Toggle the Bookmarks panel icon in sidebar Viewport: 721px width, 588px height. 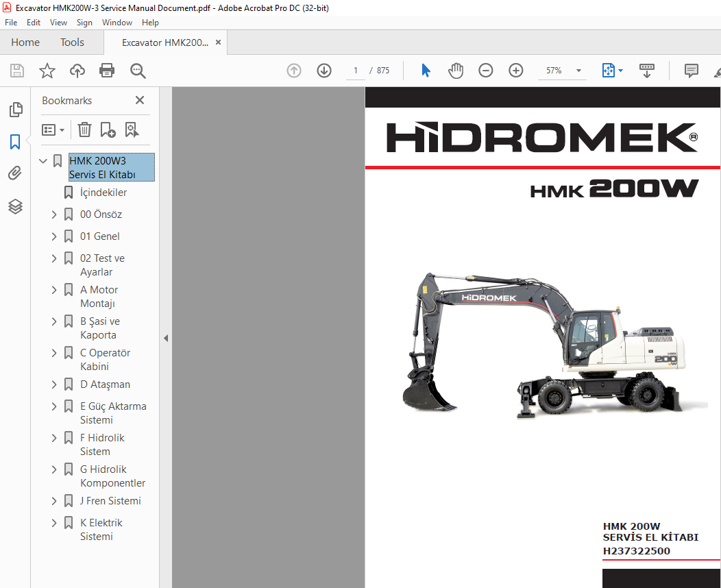[x=15, y=142]
